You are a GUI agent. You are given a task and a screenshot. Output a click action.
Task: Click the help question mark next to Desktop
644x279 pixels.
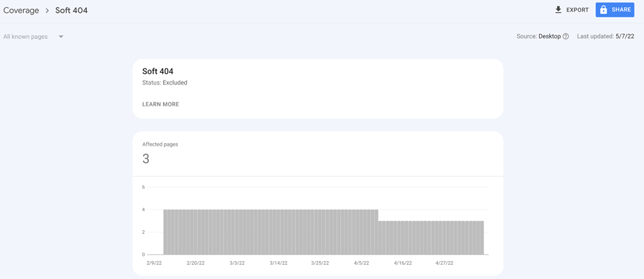566,37
